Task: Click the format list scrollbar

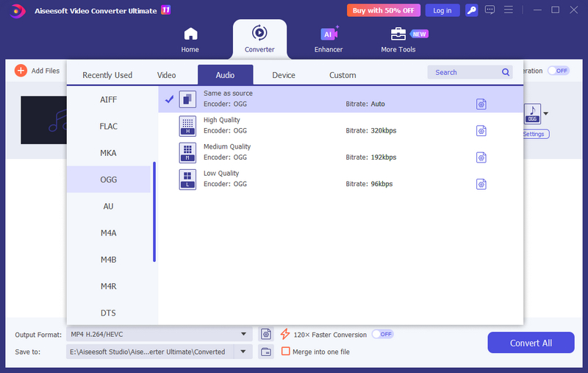Action: pyautogui.click(x=154, y=212)
